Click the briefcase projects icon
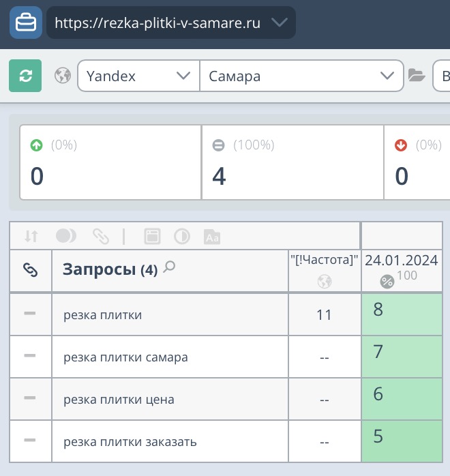The height and width of the screenshot is (476, 450). click(x=26, y=23)
